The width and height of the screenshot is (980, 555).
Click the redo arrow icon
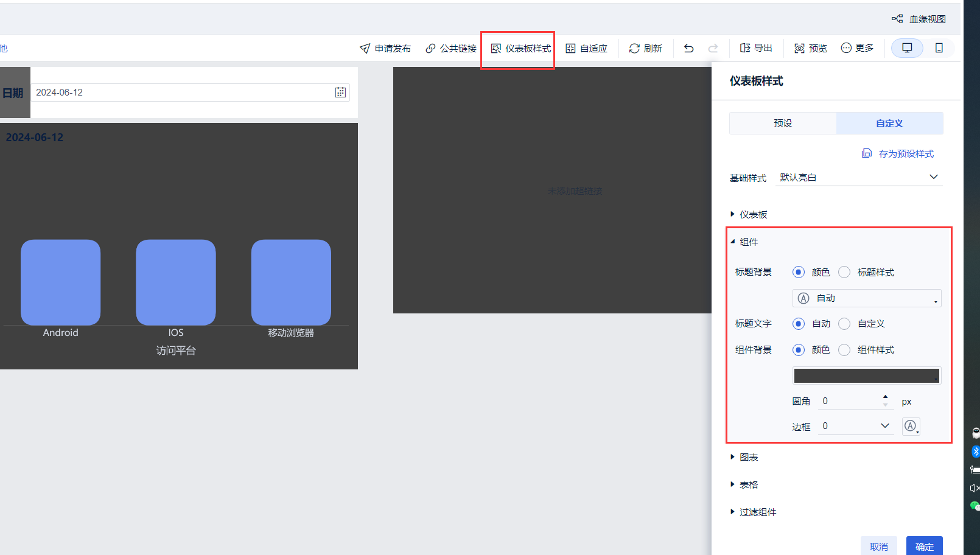pos(713,48)
